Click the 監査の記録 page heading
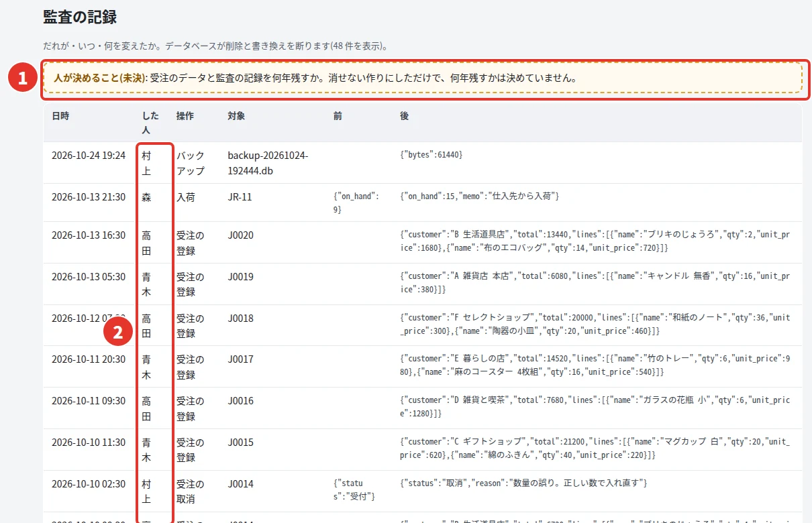The width and height of the screenshot is (812, 523). point(80,17)
